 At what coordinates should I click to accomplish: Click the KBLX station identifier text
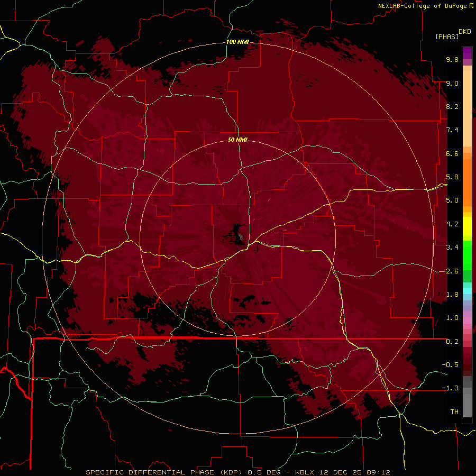pyautogui.click(x=305, y=472)
